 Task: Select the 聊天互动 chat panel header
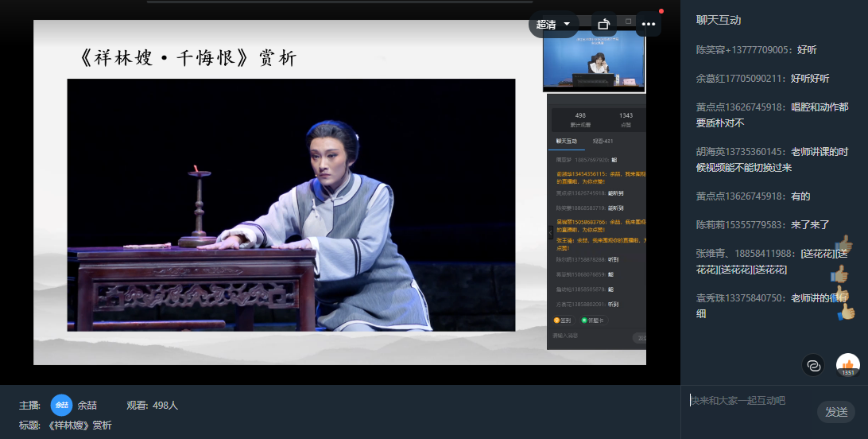(718, 20)
